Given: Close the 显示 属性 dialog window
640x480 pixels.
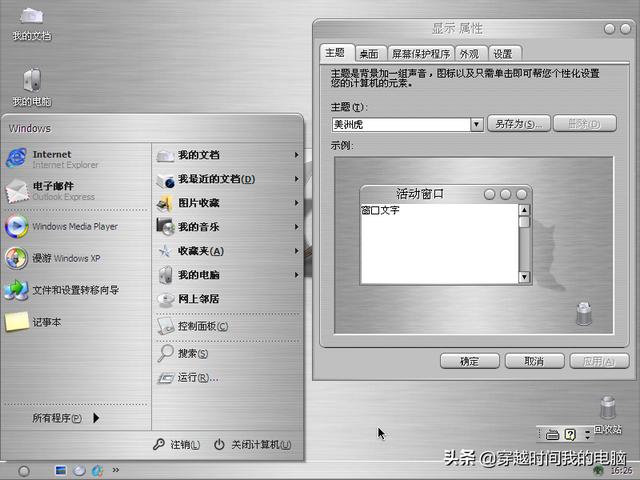Looking at the screenshot, I should (x=625, y=29).
